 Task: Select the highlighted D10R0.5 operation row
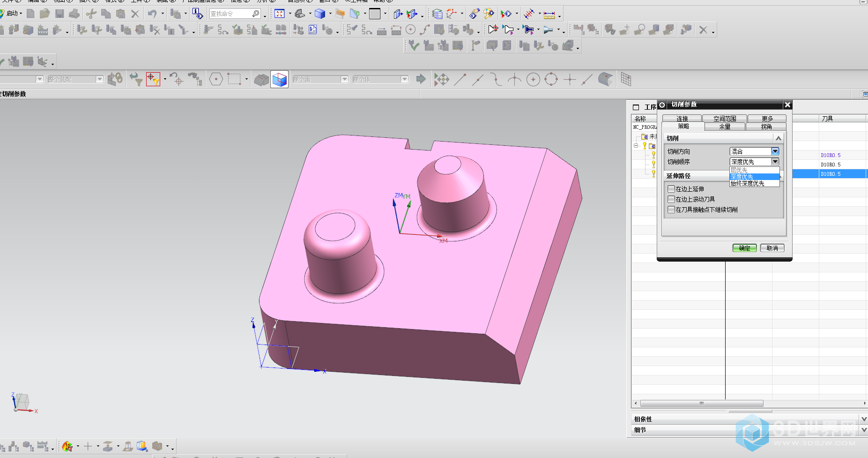tap(829, 174)
